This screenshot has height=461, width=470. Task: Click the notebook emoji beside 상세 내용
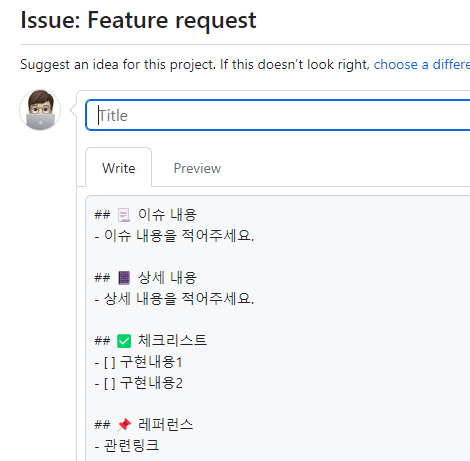coord(124,278)
